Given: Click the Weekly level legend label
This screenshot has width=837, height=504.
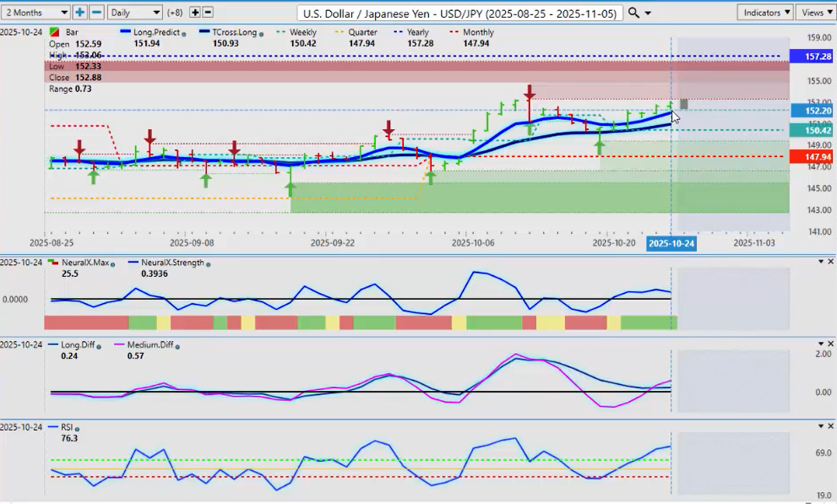Looking at the screenshot, I should (x=302, y=33).
